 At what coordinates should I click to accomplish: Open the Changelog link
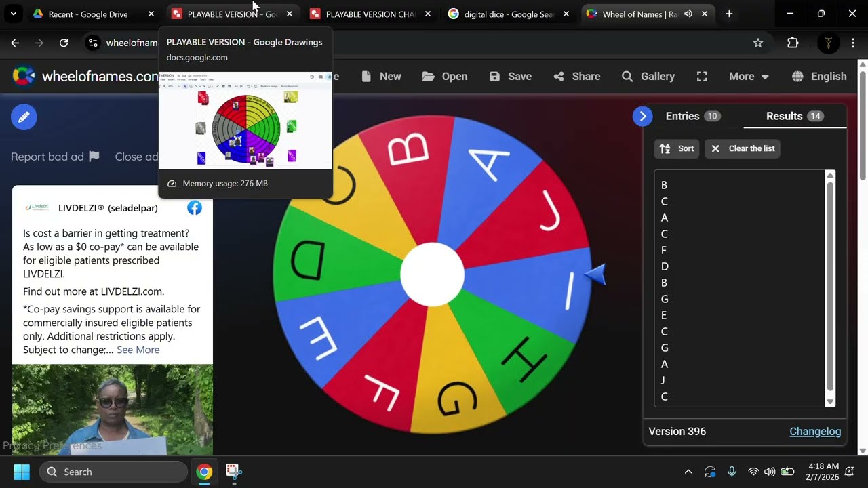815,431
